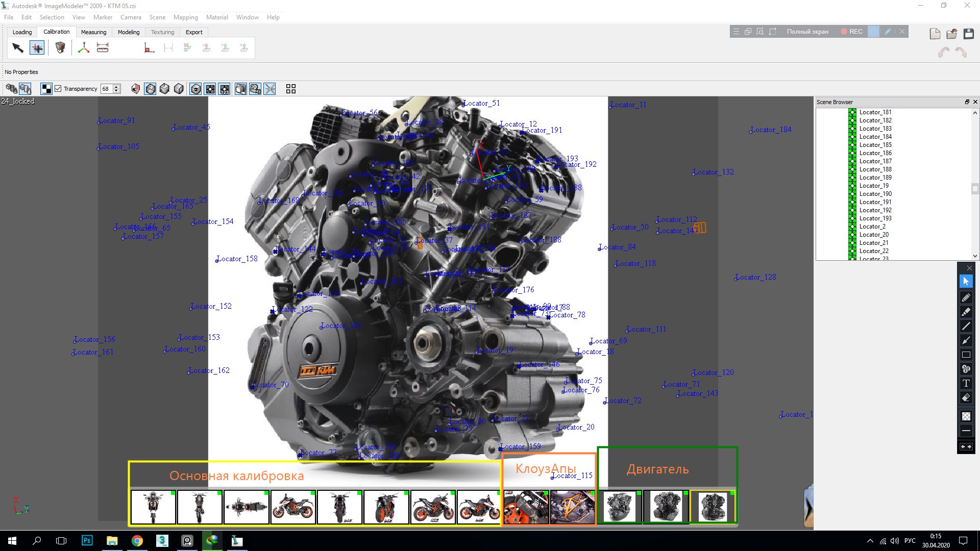Viewport: 980px width, 551px height.
Task: Select the rectangle tool in annotation sidebar
Action: point(966,355)
